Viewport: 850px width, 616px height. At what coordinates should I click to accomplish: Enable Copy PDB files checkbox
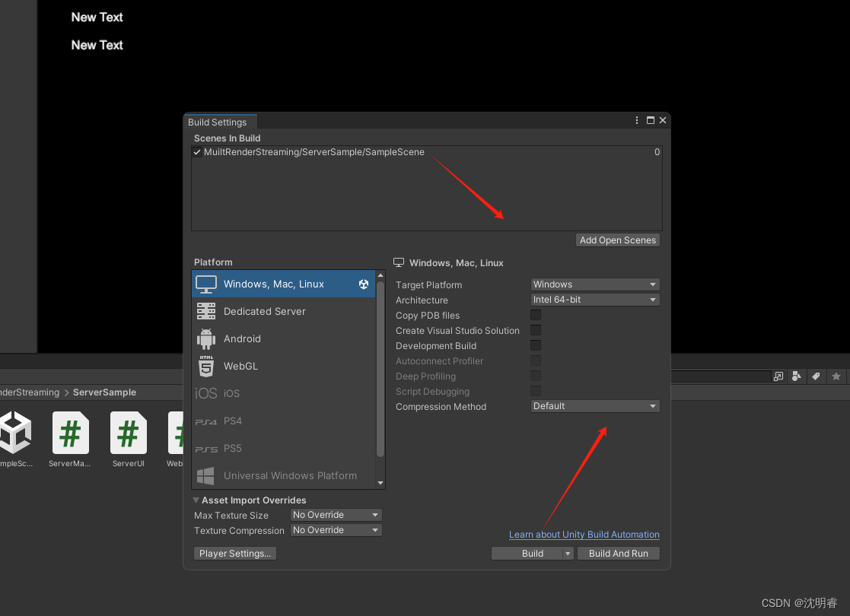tap(536, 315)
